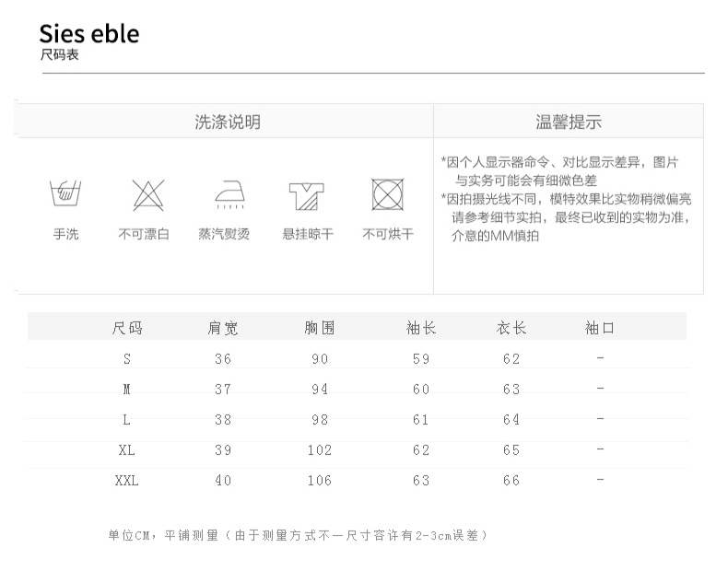Click the hang dry shirt icon

coord(307,194)
